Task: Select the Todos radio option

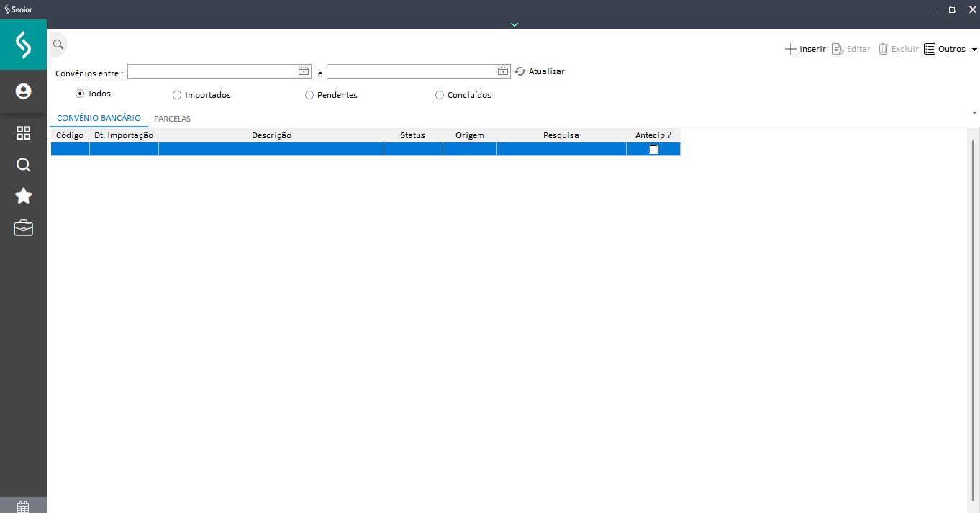Action: pyautogui.click(x=94, y=94)
